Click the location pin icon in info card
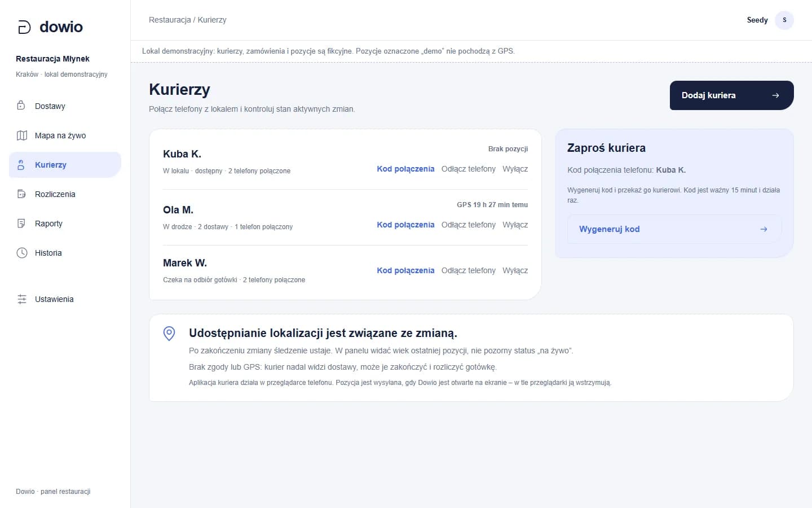812x508 pixels. 169,334
